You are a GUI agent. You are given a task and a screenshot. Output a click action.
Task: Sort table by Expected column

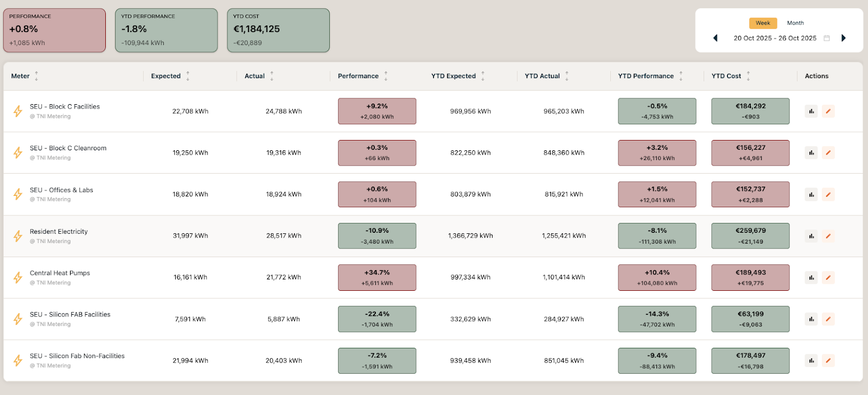(188, 76)
